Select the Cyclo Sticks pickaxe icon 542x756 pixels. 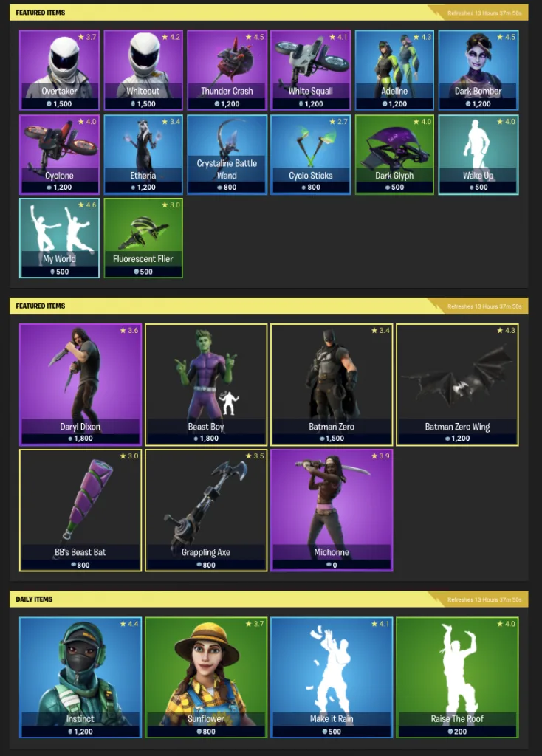pos(311,155)
